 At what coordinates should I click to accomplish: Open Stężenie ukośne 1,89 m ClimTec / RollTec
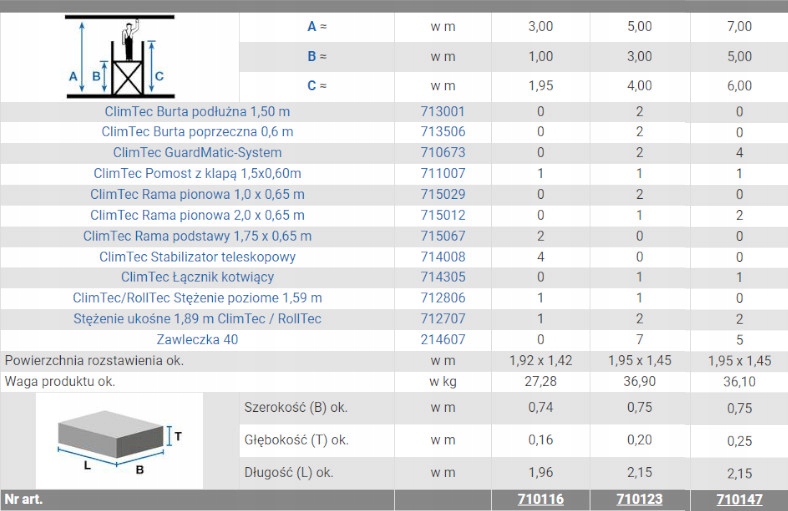pyautogui.click(x=197, y=319)
